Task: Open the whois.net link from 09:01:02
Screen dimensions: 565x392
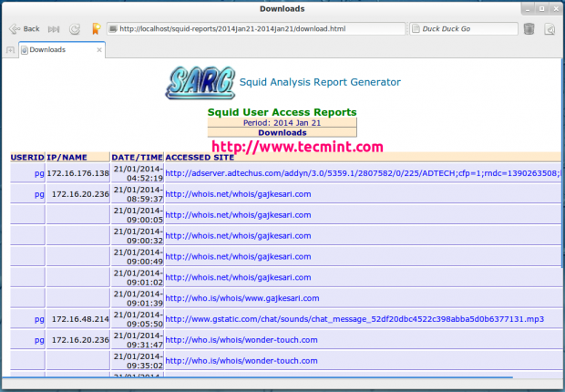Action: [x=238, y=278]
